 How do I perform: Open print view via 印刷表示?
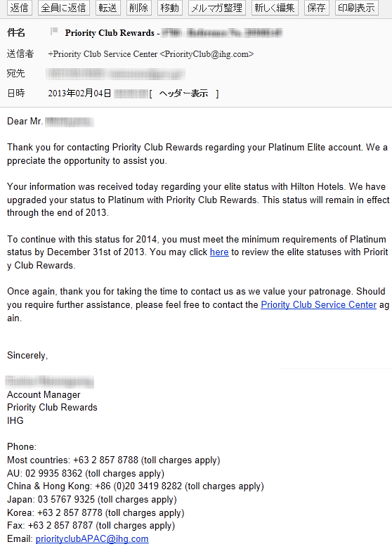click(x=357, y=8)
